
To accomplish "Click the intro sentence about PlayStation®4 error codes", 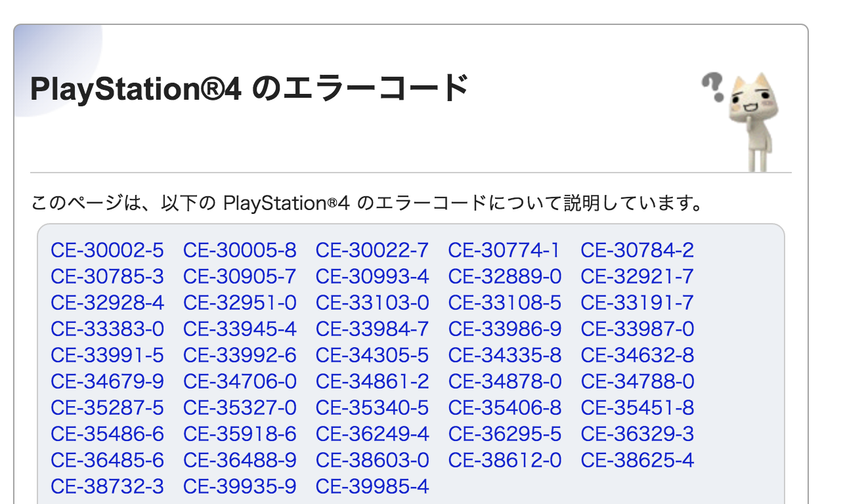I will (368, 203).
